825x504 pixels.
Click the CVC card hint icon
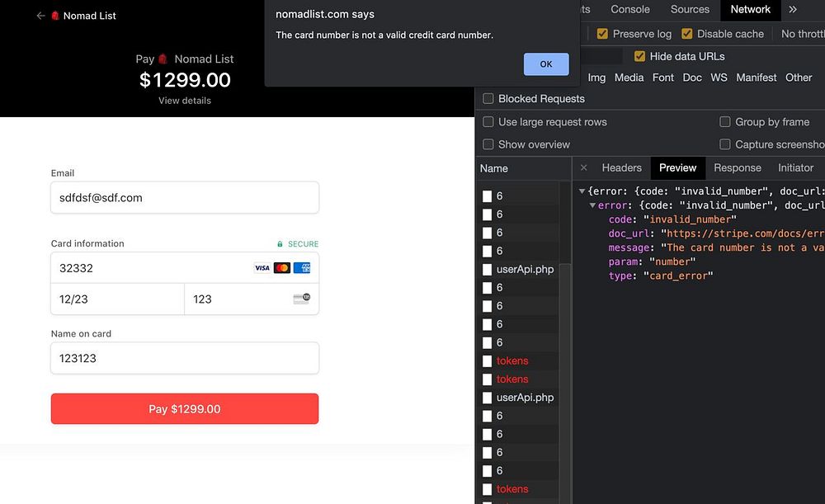pos(301,299)
